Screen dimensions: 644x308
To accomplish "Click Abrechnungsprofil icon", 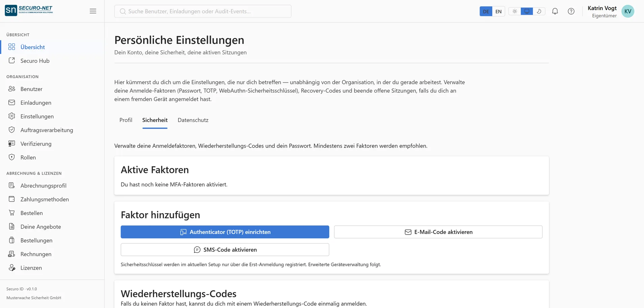I will pos(12,185).
